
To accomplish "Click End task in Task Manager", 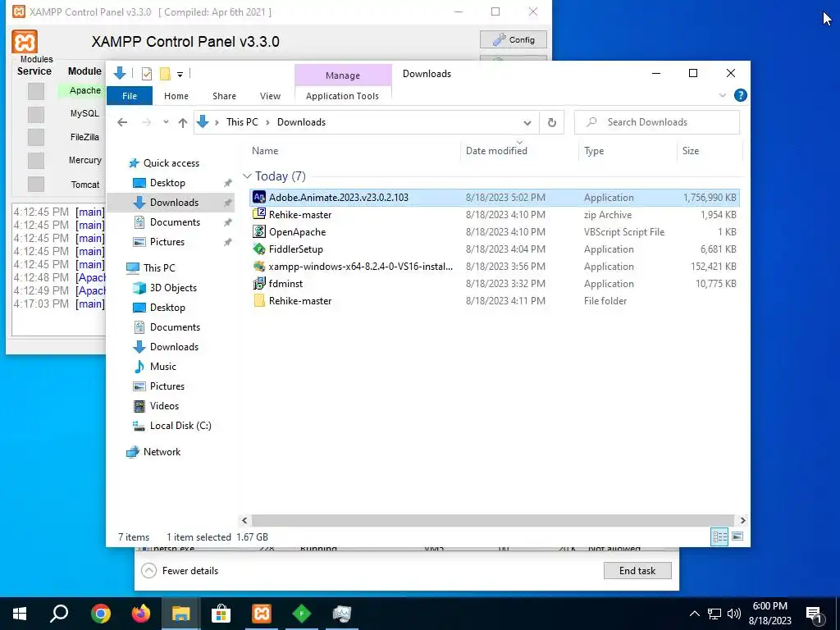I will [x=637, y=571].
